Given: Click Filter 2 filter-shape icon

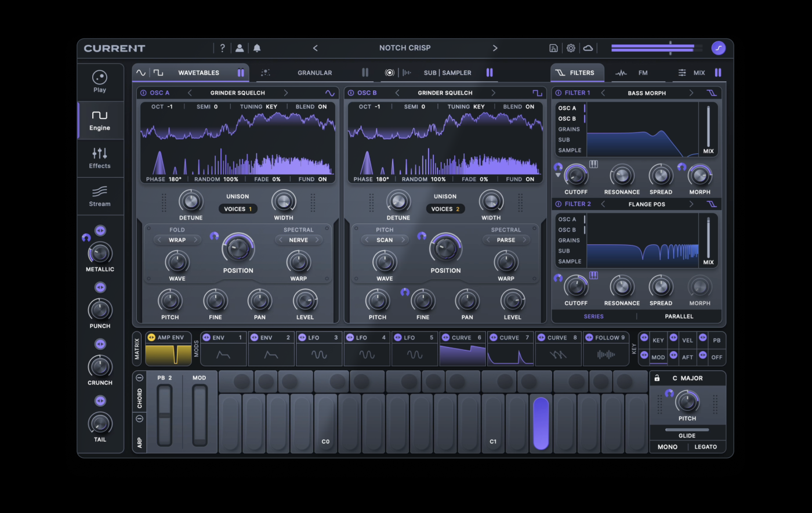Looking at the screenshot, I should (x=712, y=204).
